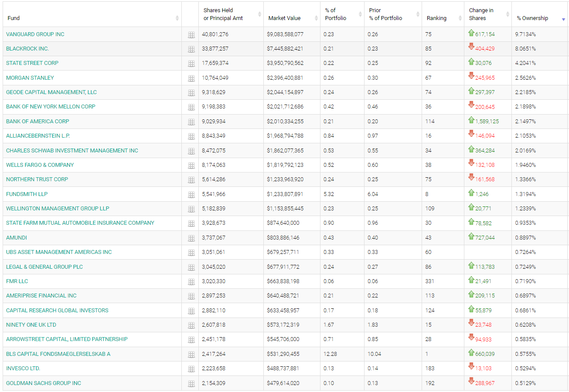The image size is (569, 392).
Task: Click Vanguard ownership value 9.7134%
Action: [x=526, y=34]
